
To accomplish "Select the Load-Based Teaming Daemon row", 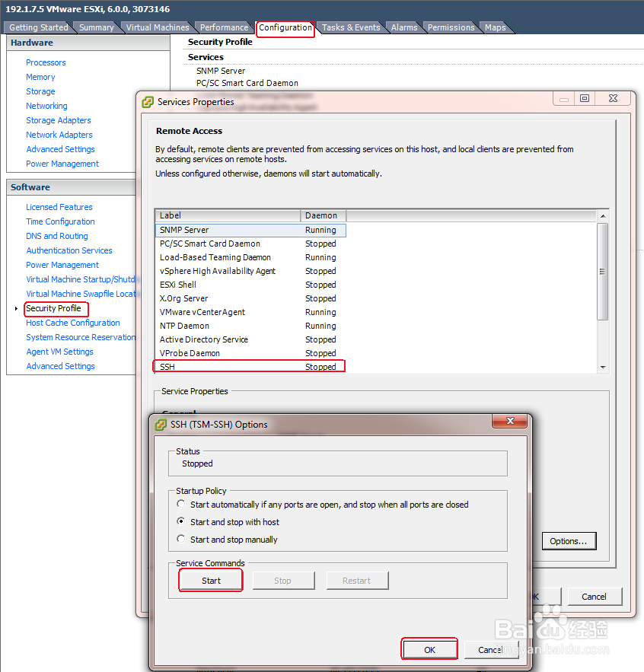I will 250,257.
